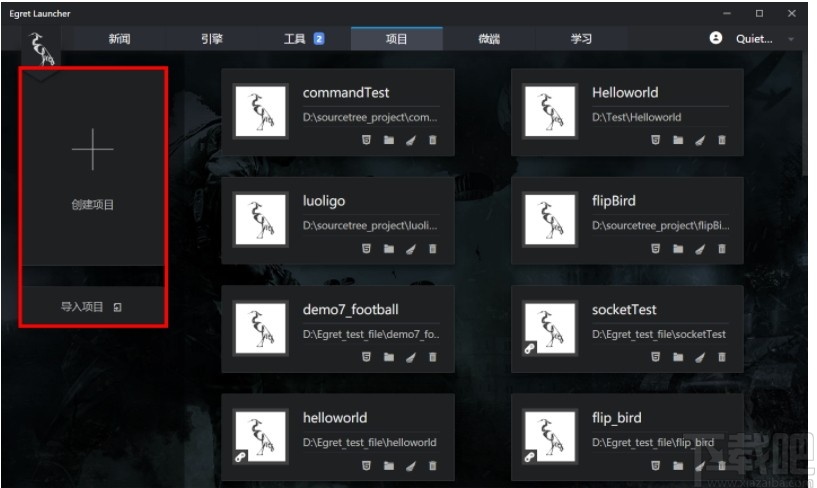
Task: Delete flipBird using the trash icon
Action: [x=722, y=248]
